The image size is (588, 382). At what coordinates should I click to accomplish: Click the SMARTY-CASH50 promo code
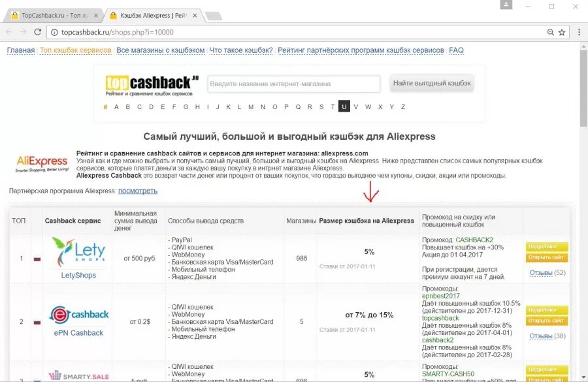point(448,374)
